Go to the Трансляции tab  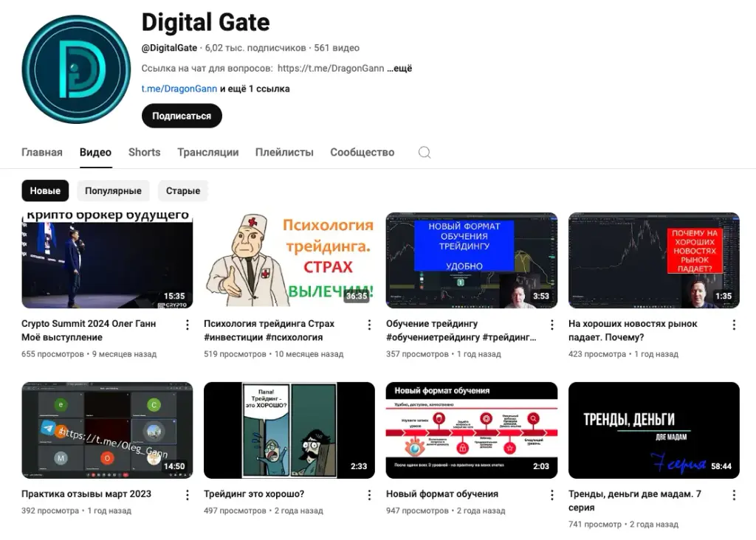point(207,152)
